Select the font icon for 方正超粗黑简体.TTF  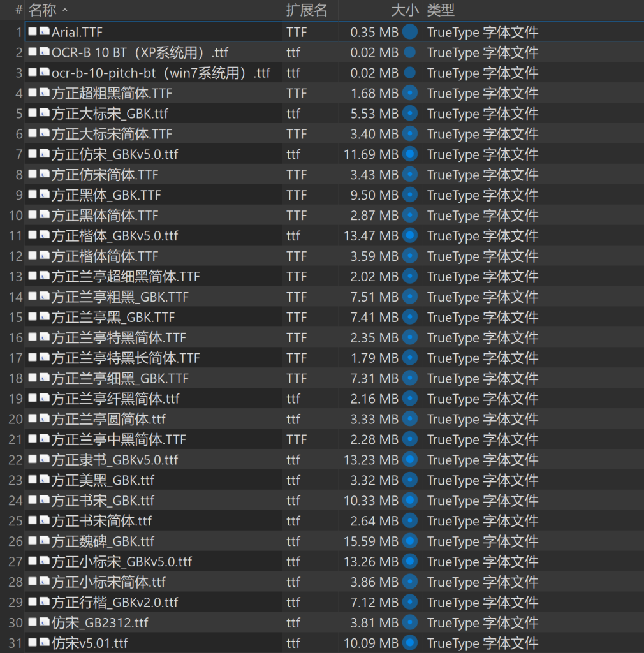pyautogui.click(x=45, y=92)
